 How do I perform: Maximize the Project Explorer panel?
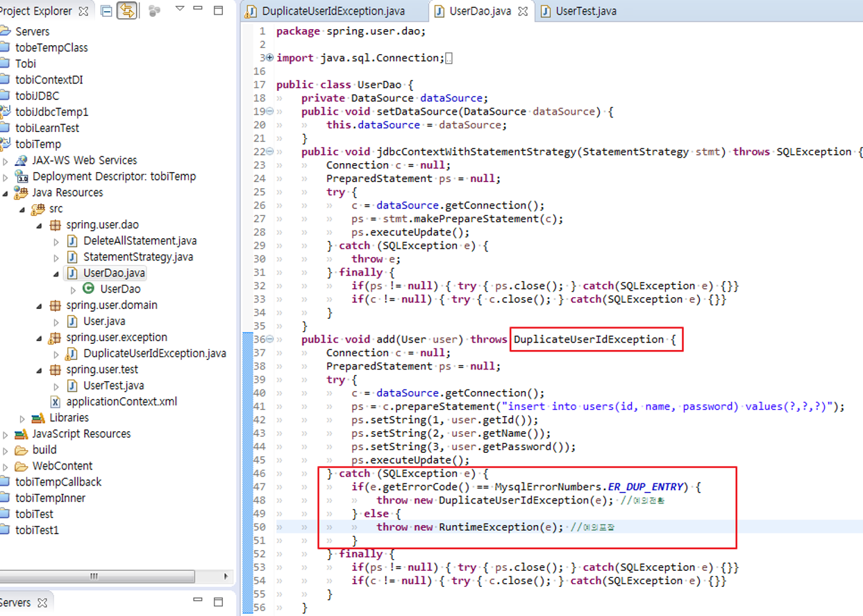218,10
